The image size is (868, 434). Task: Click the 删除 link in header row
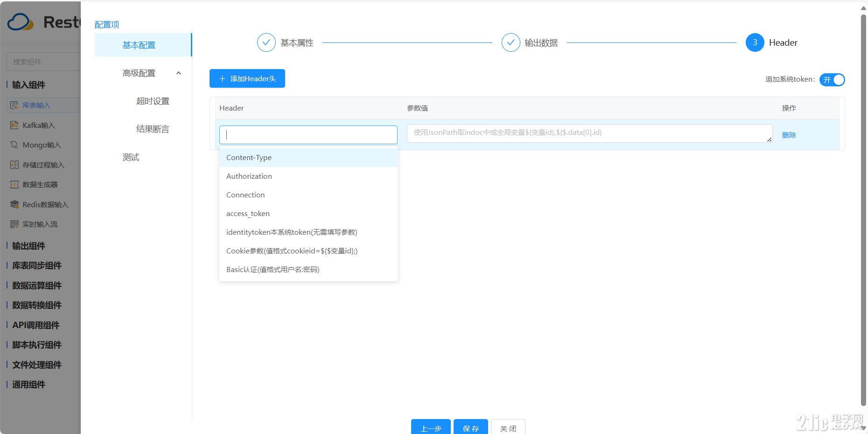[789, 135]
